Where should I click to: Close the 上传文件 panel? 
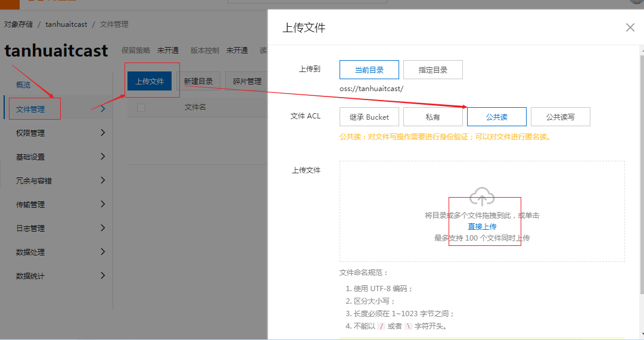pos(630,27)
